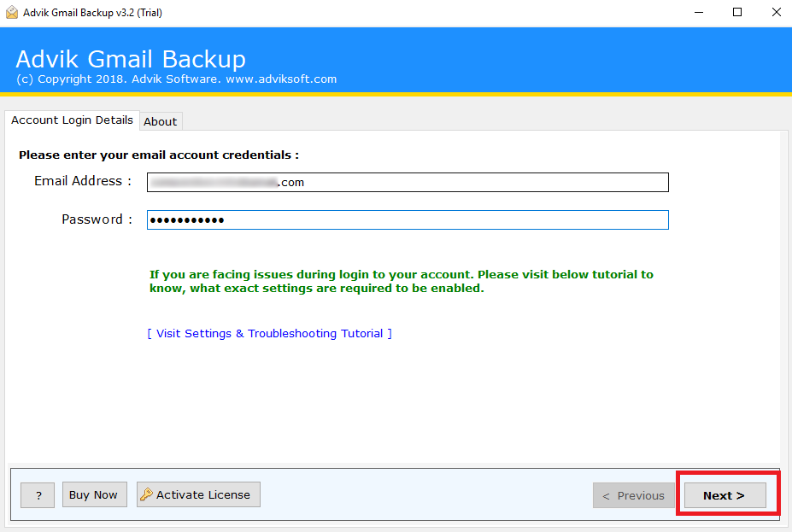792x532 pixels.
Task: Click the Next button
Action: pos(725,495)
